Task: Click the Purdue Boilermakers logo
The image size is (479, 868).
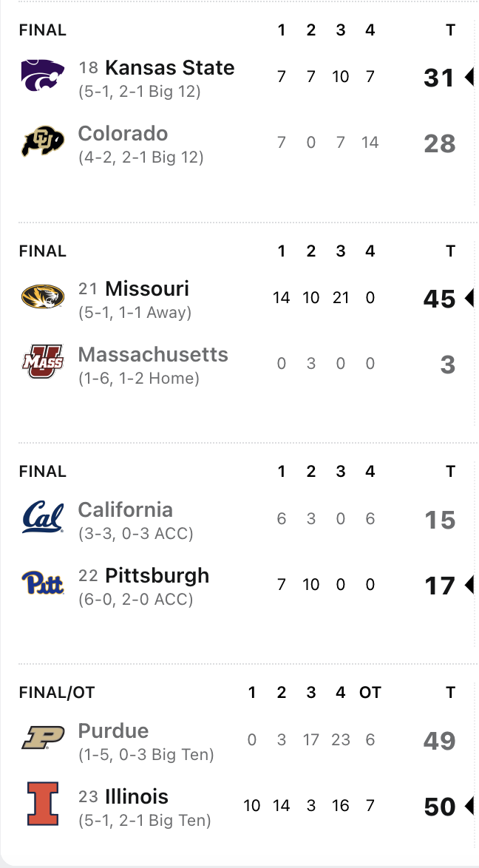Action: pos(43,739)
